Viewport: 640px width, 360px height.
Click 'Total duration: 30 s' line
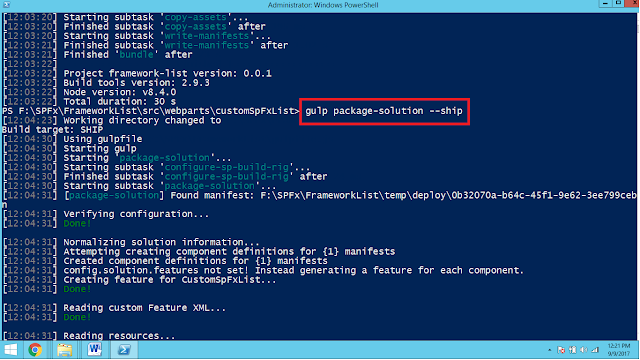(120, 102)
